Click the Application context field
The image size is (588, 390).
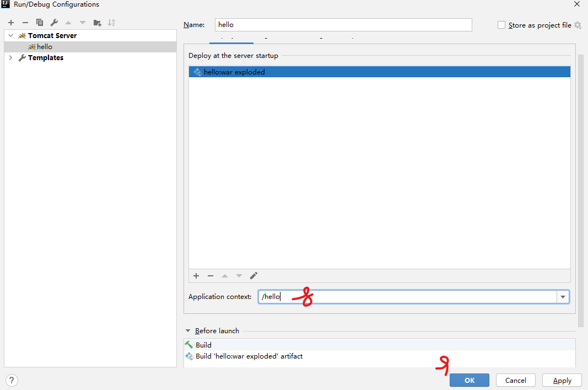coord(407,297)
